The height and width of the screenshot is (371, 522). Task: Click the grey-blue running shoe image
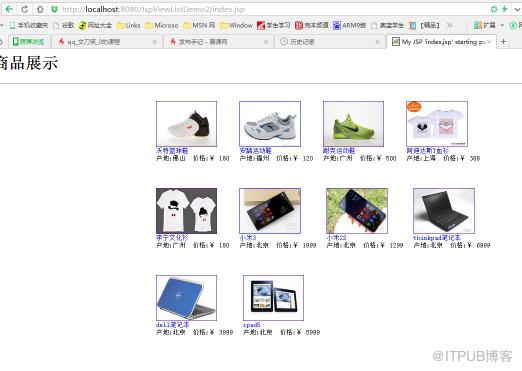coord(270,124)
